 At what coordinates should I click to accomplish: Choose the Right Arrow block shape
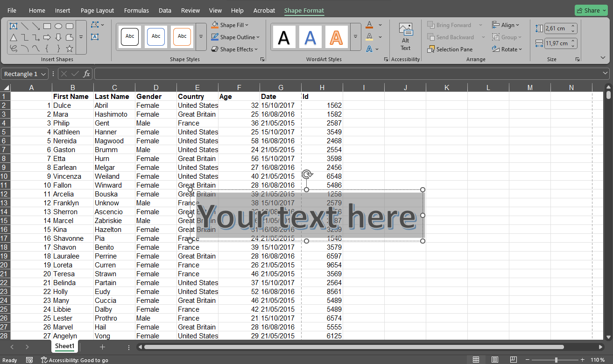tap(47, 37)
